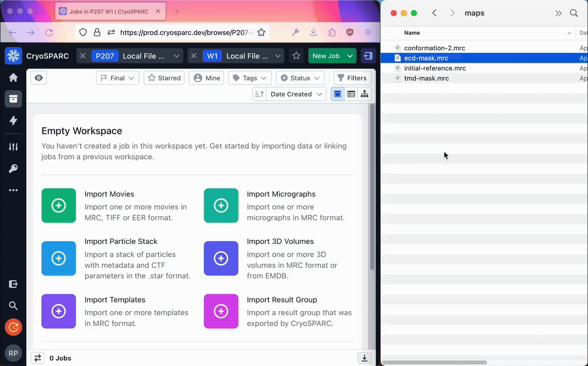Click the lightning bolt icon in sidebar
Image resolution: width=588 pixels, height=366 pixels.
[x=14, y=120]
